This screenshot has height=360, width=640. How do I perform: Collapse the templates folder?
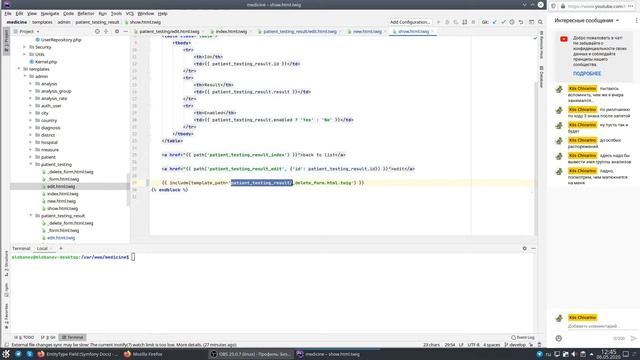coord(19,69)
